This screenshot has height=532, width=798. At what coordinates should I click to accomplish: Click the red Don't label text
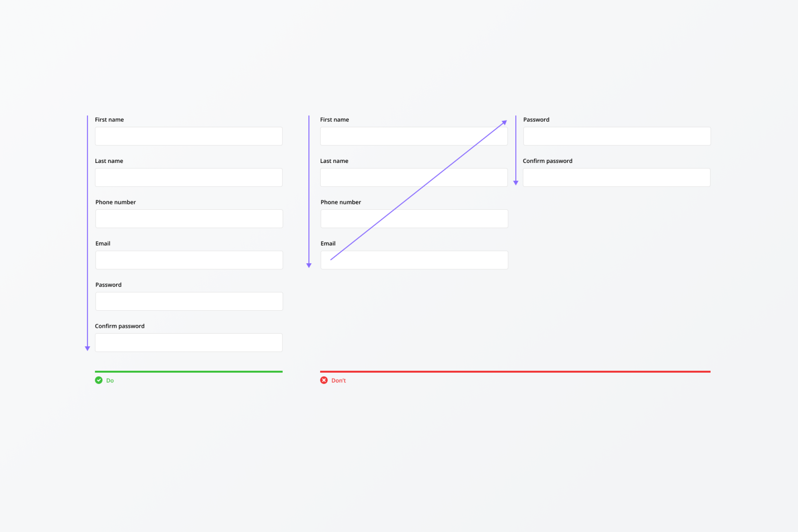[x=338, y=380]
